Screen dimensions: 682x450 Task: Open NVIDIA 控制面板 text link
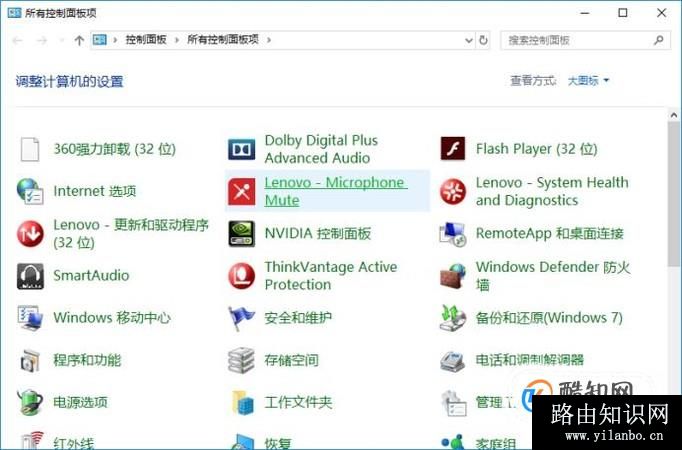click(x=318, y=233)
